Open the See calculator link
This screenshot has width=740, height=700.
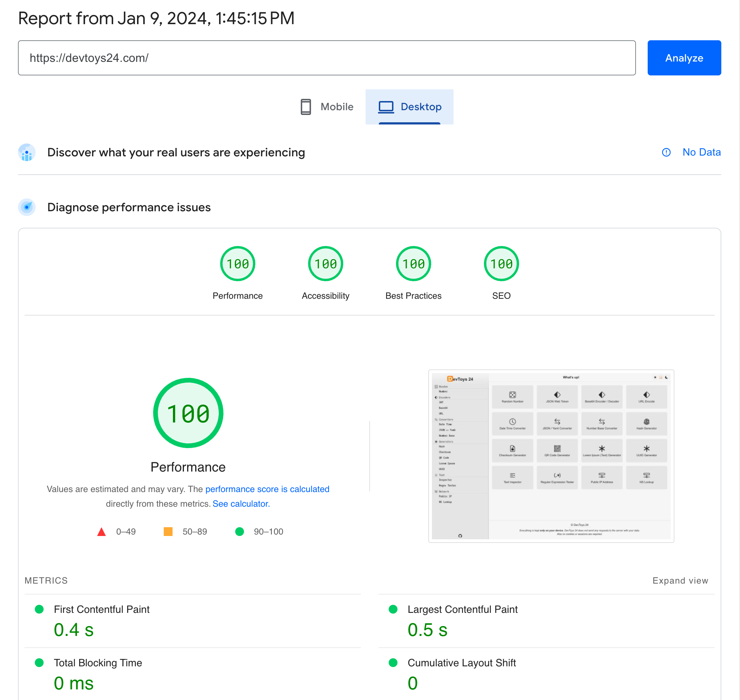coord(241,504)
